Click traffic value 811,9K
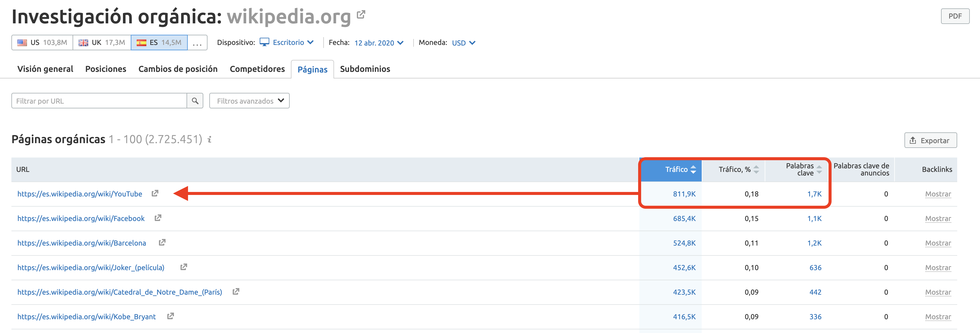Screen dimensions: 980x333 [684, 194]
